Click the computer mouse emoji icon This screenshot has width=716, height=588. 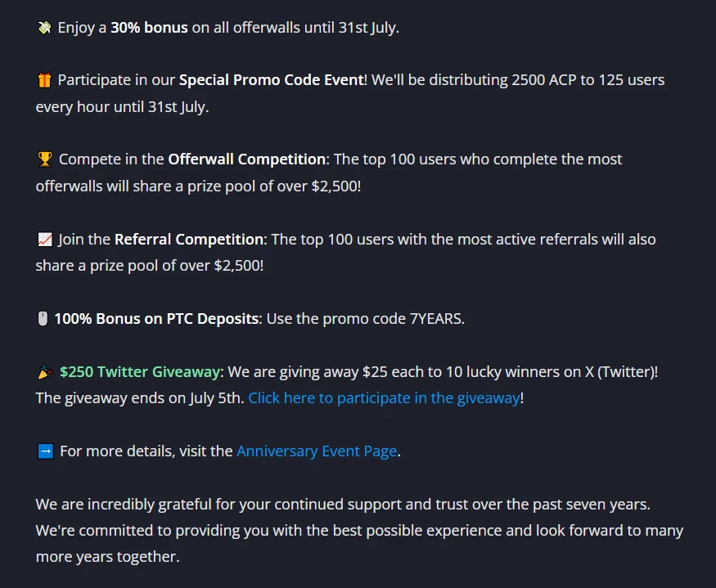pyautogui.click(x=43, y=319)
